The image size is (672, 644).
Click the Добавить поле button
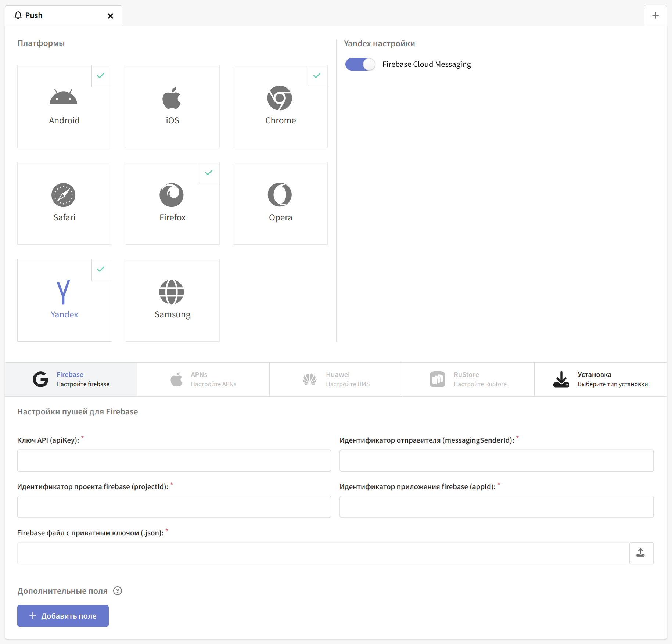pos(63,616)
